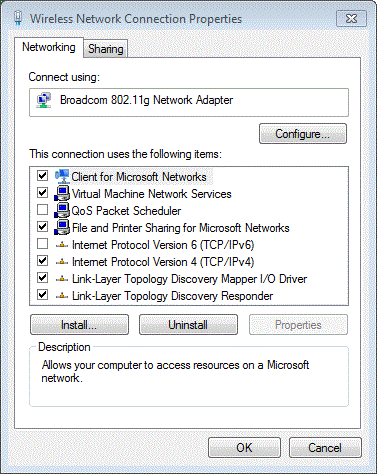377x474 pixels.
Task: Select the QoS Packet Scheduler item
Action: [126, 211]
